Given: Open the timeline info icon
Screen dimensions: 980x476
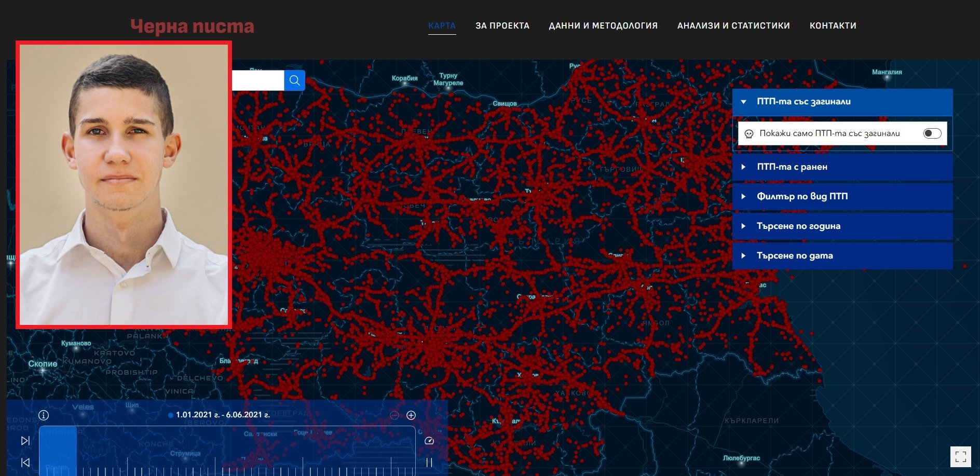Looking at the screenshot, I should coord(44,415).
